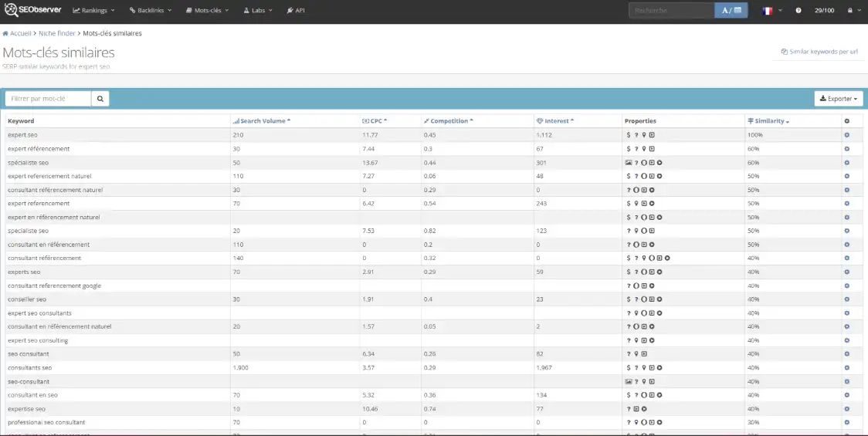868x436 pixels.
Task: Toggle the A/ search mode button
Action: (x=731, y=11)
